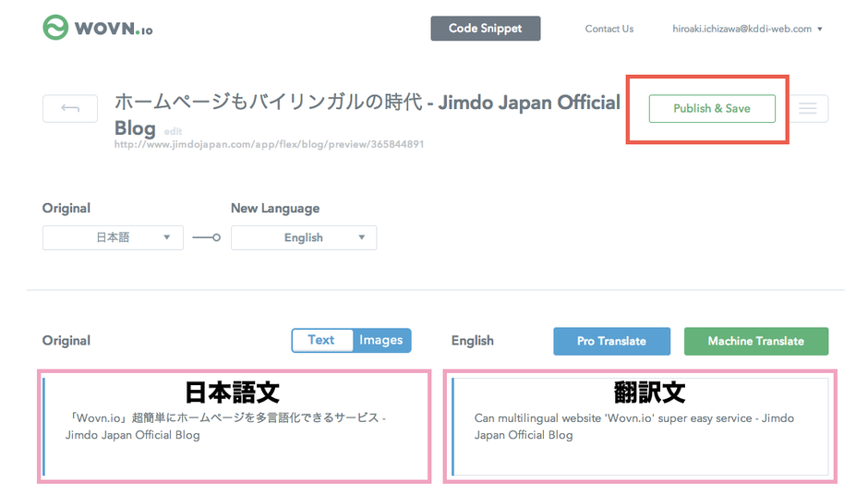Open the hamburger menu icon
Viewport: 868px width, 495px height.
point(808,109)
